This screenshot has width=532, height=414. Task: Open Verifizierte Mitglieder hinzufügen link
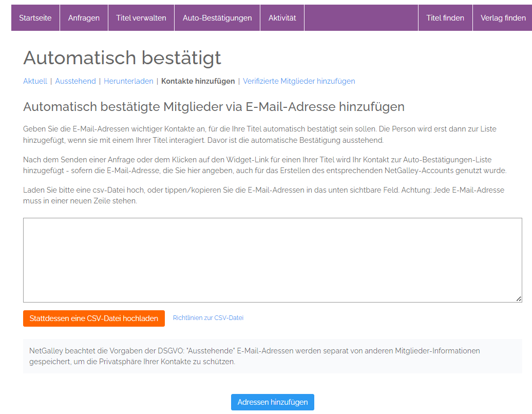(299, 81)
